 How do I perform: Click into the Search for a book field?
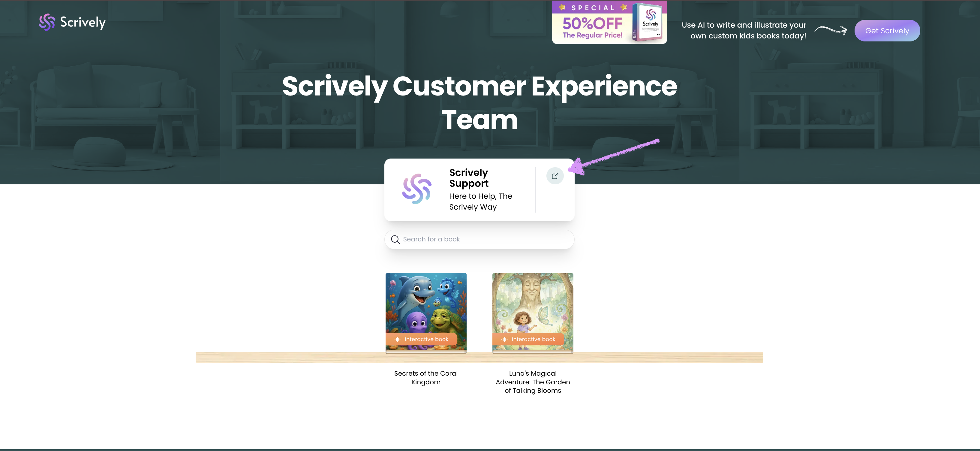point(479,239)
